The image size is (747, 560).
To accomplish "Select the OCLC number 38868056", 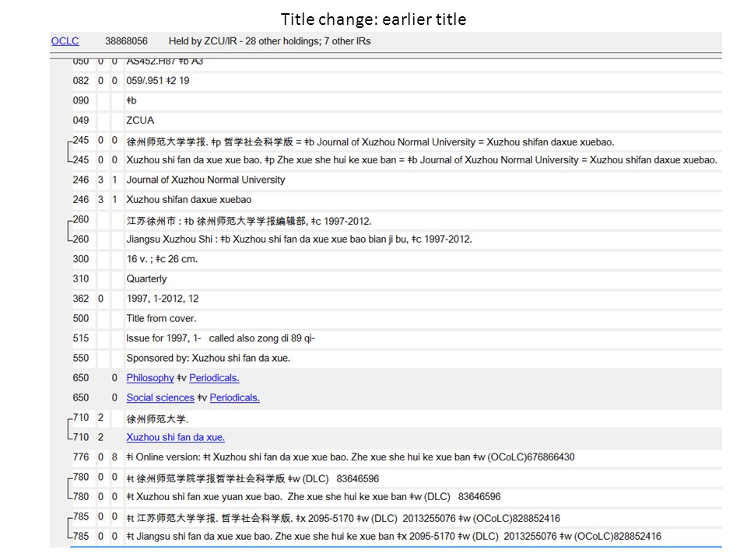I will (126, 41).
